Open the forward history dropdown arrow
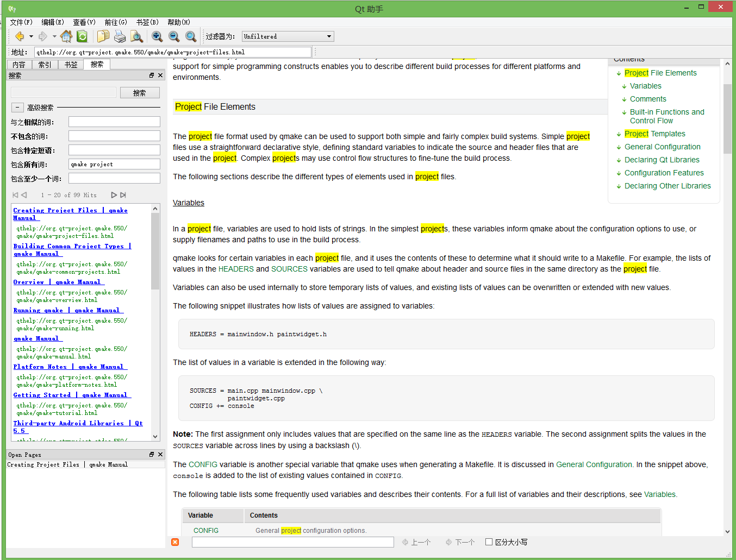The height and width of the screenshot is (560, 736). click(54, 36)
